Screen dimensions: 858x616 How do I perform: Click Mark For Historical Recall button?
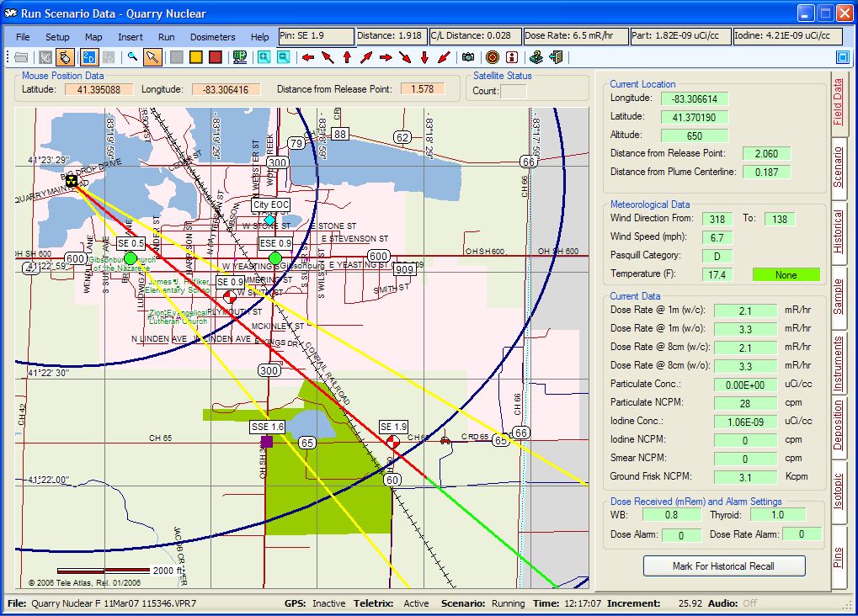point(724,566)
